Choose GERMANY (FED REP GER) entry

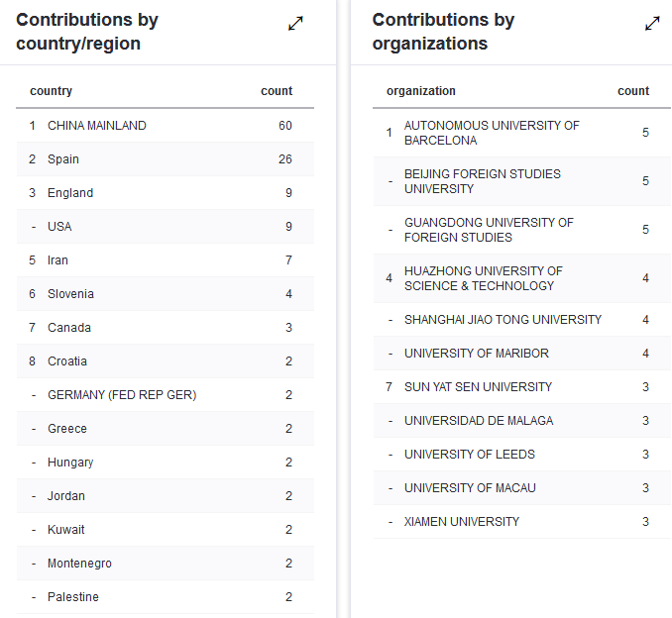[x=122, y=395]
